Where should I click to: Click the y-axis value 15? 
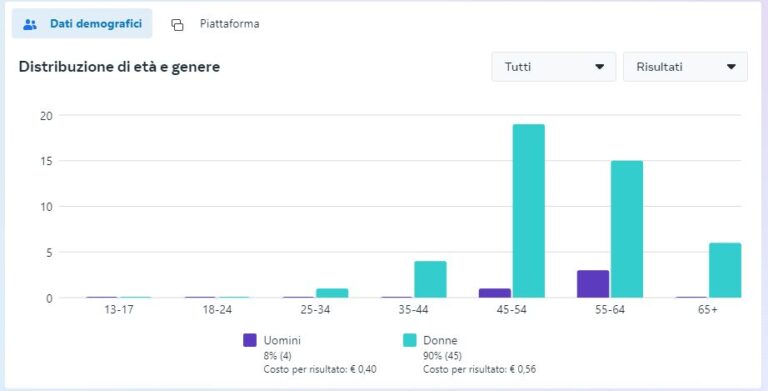[47, 161]
